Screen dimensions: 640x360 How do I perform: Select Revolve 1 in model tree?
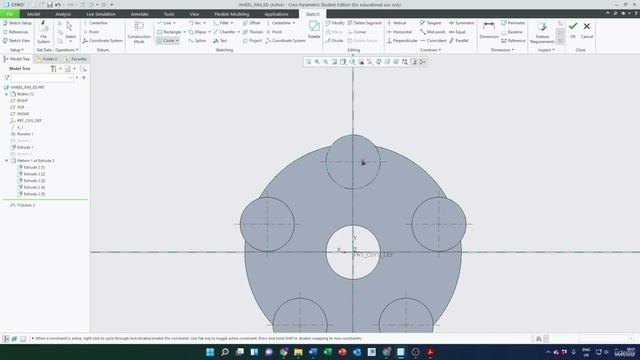(22, 134)
